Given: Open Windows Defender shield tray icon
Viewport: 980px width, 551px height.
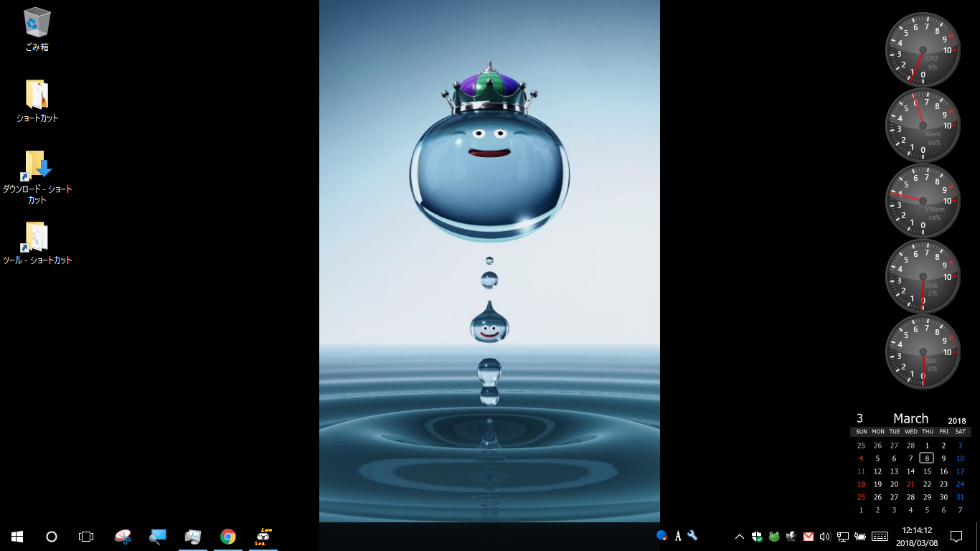Looking at the screenshot, I should point(757,536).
